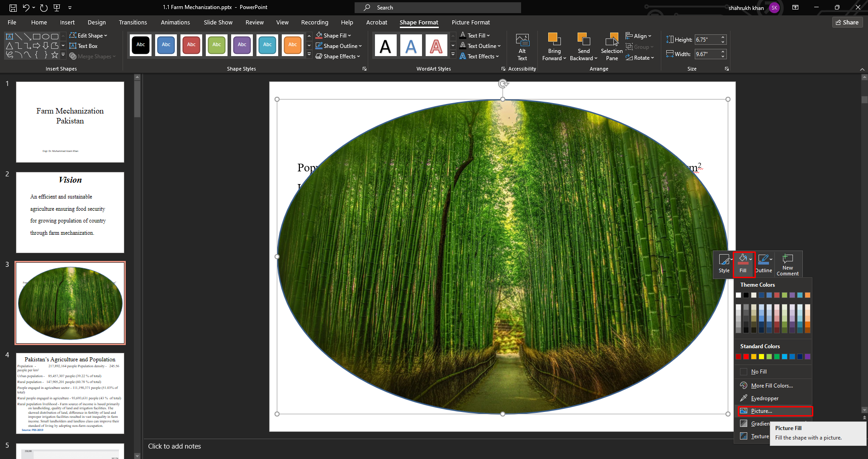Redo the action in Quick Access Toolbar

pos(43,8)
